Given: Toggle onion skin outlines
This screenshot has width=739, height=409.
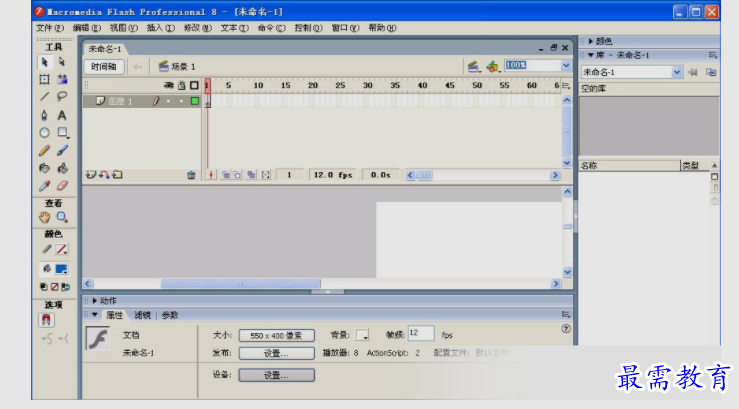Looking at the screenshot, I should pos(238,175).
